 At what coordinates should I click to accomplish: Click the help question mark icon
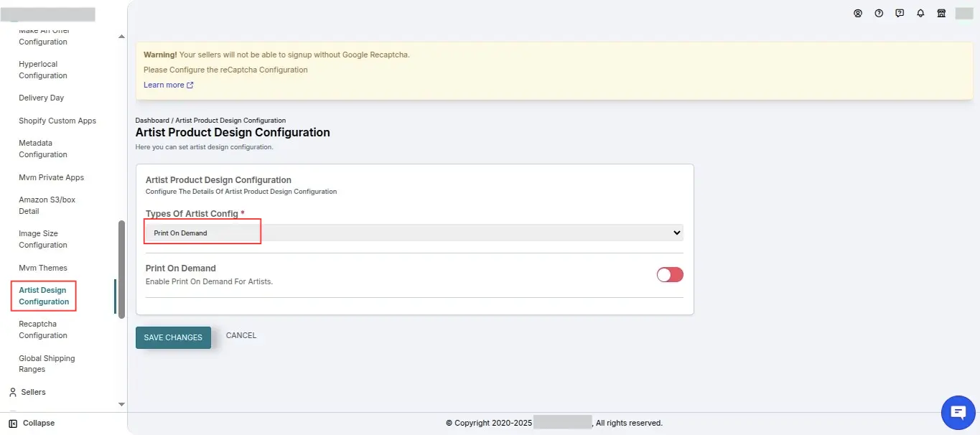(x=879, y=13)
